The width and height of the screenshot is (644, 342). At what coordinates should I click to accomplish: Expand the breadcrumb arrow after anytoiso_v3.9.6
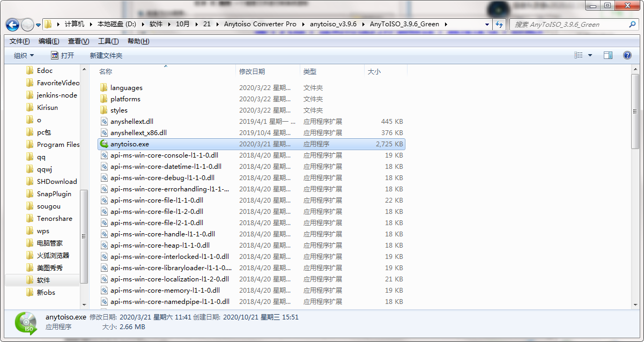click(x=363, y=24)
